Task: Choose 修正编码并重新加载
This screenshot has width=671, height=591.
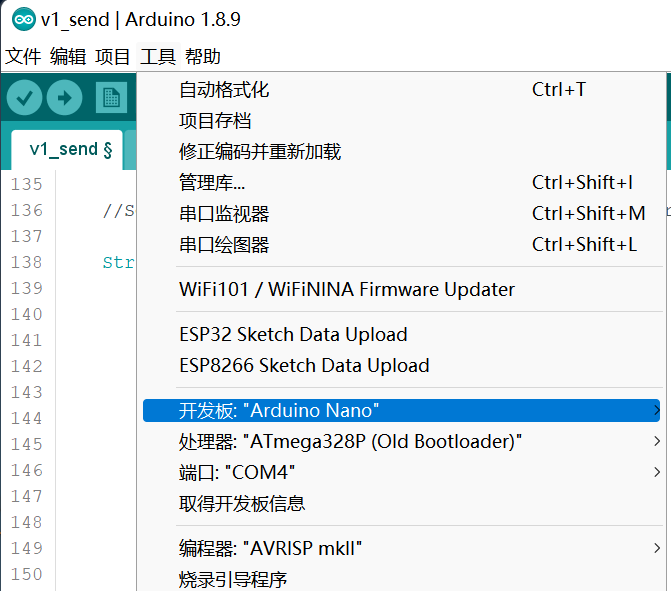Action: pyautogui.click(x=402, y=151)
